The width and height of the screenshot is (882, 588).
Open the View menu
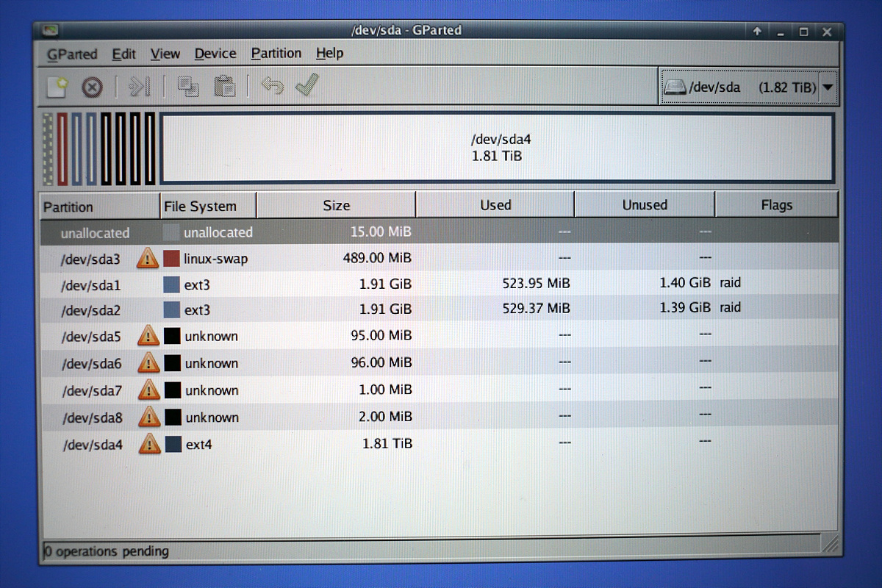click(x=165, y=54)
